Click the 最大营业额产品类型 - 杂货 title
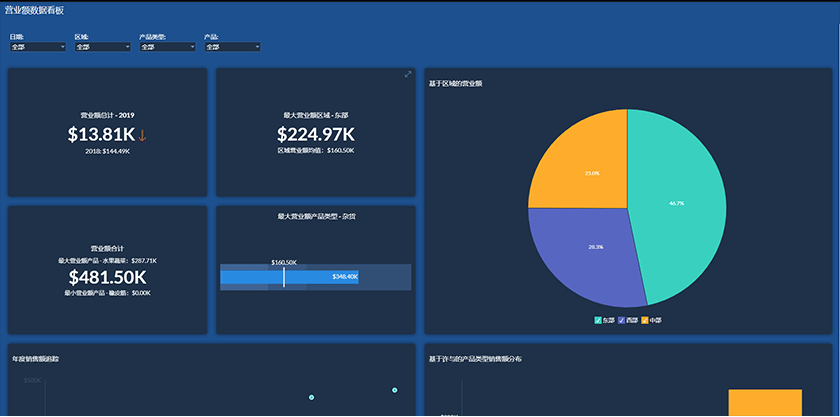840x417 pixels. 316,216
